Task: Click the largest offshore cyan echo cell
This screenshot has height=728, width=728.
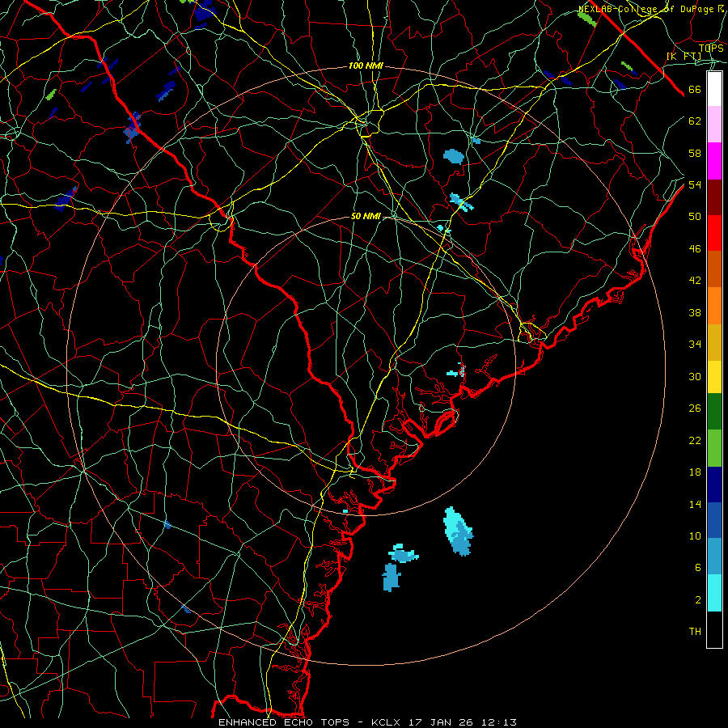Action: tap(459, 531)
